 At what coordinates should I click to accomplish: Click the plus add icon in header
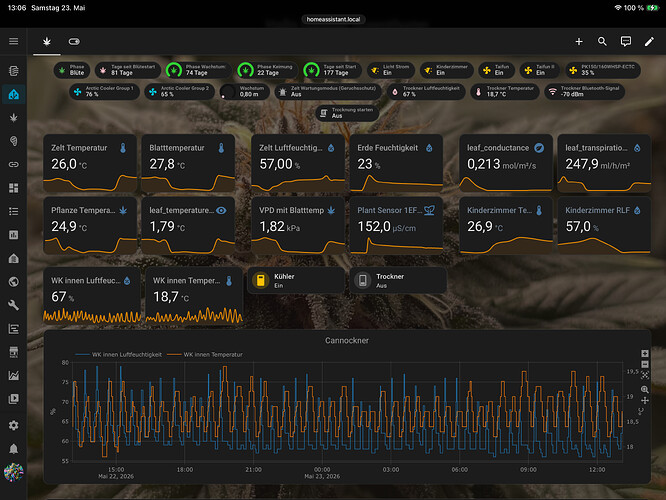click(579, 41)
